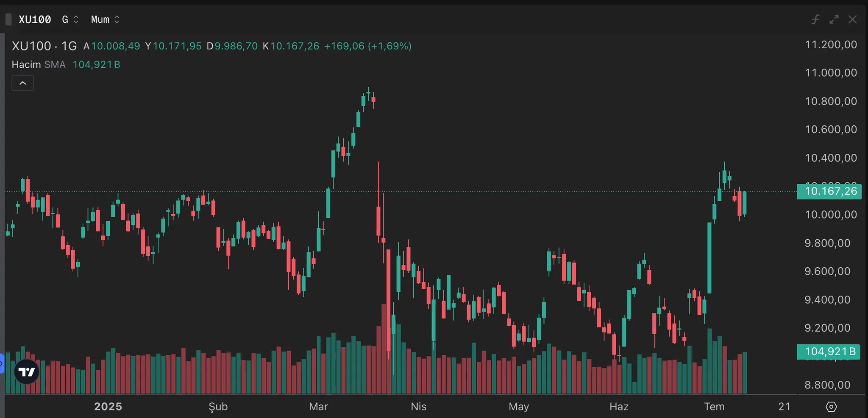Click the 11.200,00 price axis label
This screenshot has height=418, width=868.
click(x=831, y=44)
